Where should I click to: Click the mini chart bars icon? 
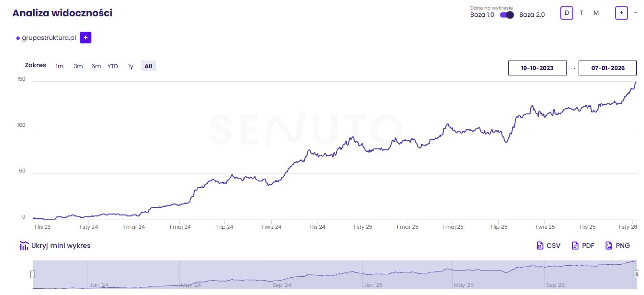[24, 246]
